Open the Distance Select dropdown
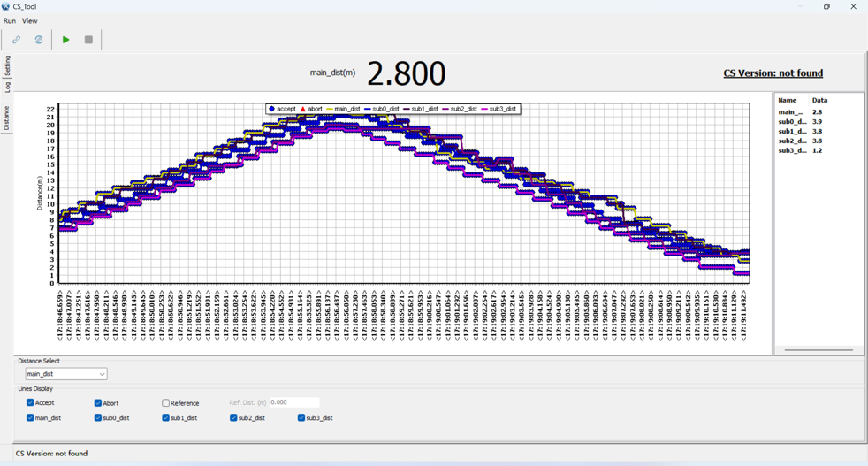The width and height of the screenshot is (868, 466). (x=66, y=374)
